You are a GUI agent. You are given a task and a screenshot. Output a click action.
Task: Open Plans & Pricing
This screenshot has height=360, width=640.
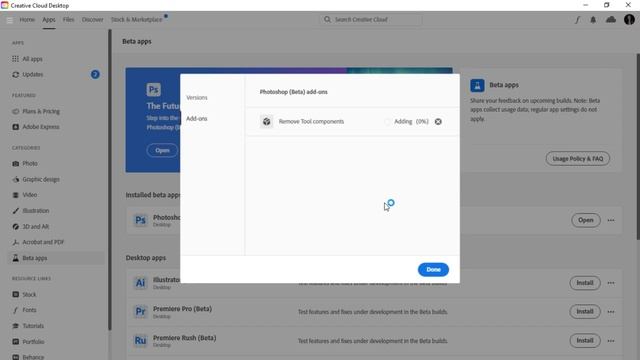pyautogui.click(x=41, y=111)
